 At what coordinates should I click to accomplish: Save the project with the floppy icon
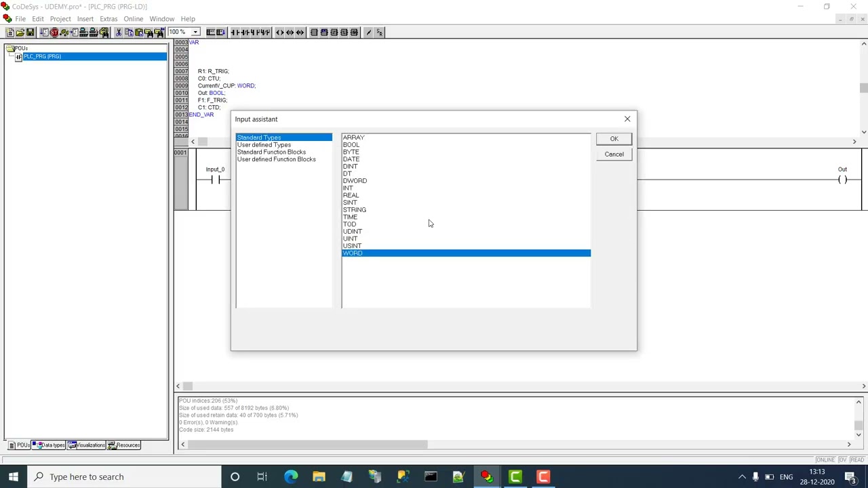point(31,33)
